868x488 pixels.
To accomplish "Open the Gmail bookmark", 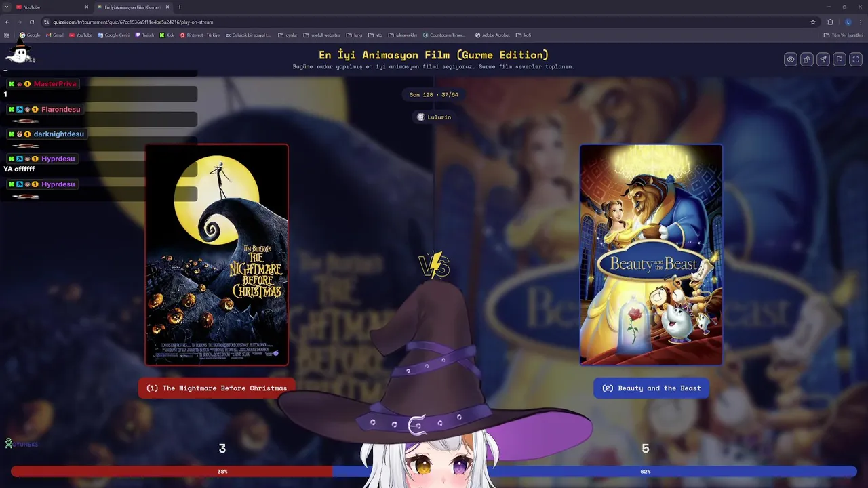I will click(x=56, y=35).
